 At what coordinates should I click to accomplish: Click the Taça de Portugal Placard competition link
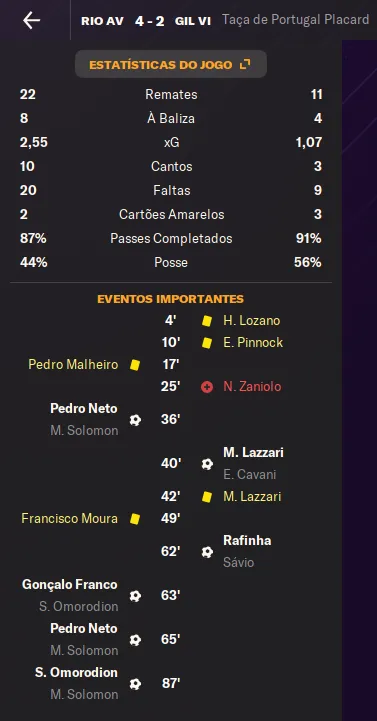[296, 19]
